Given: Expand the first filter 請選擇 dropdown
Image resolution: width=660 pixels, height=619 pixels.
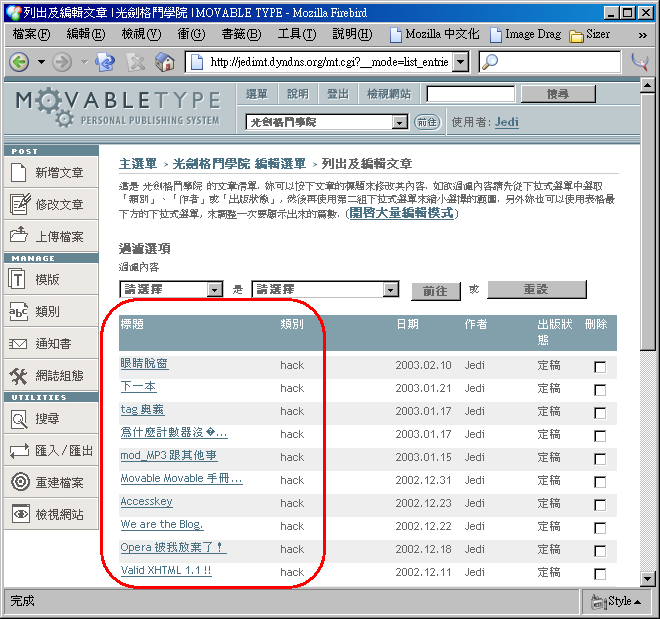Looking at the screenshot, I should [171, 289].
